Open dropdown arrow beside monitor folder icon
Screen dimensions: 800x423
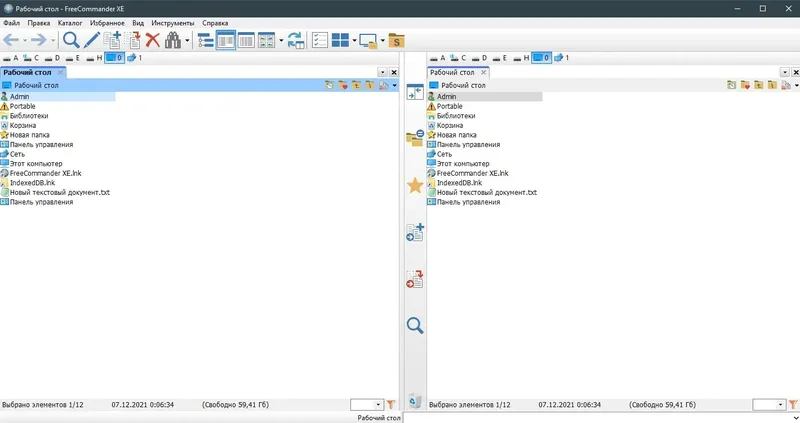(x=383, y=40)
